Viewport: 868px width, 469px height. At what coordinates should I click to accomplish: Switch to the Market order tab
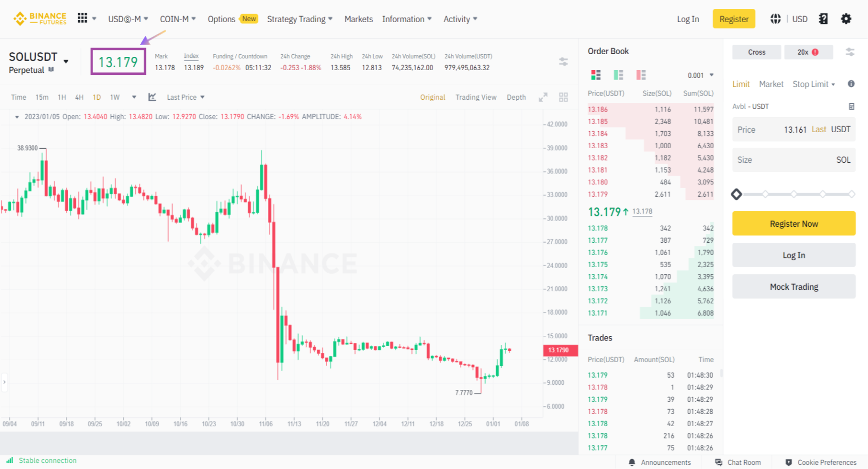(x=771, y=84)
